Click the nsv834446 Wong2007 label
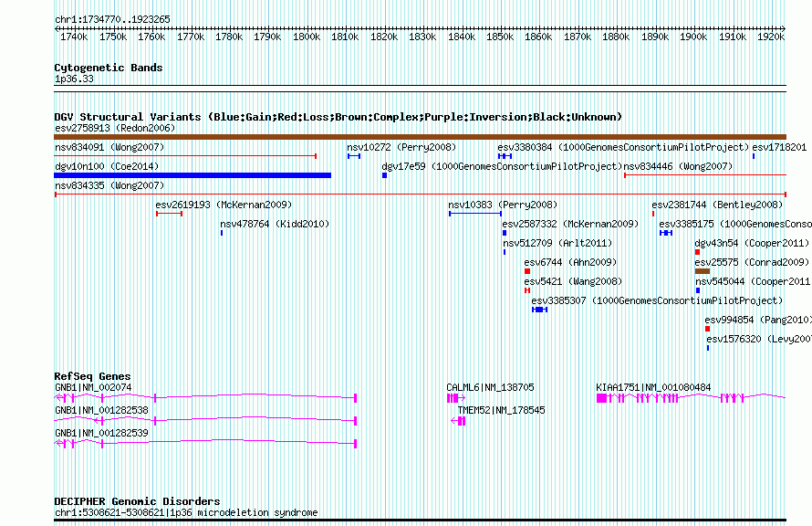 [678, 166]
